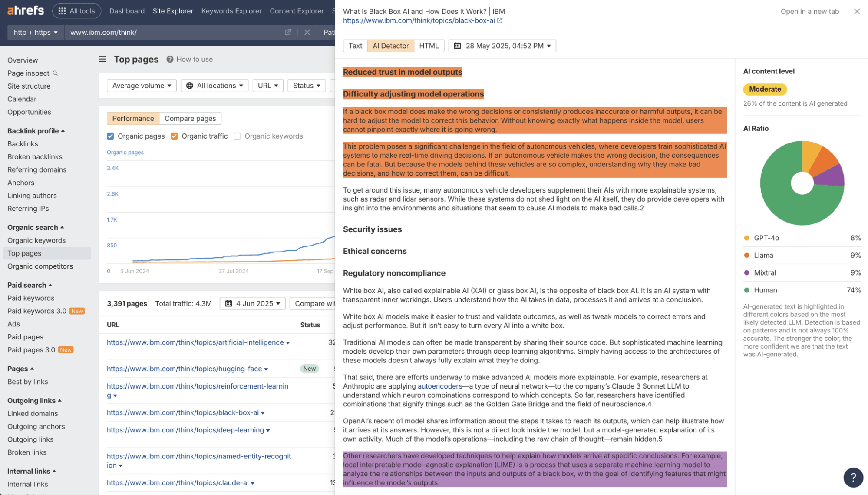868x495 pixels.
Task: Clear the URL field with the X icon
Action: (307, 32)
